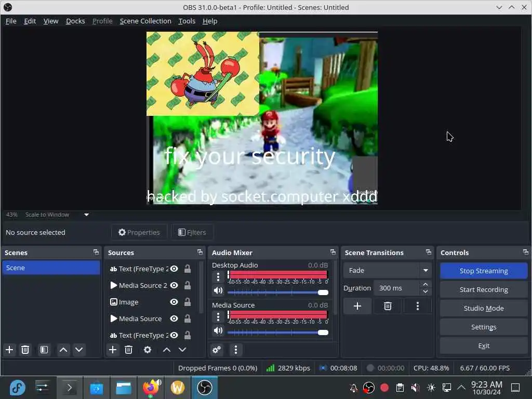532x399 pixels.
Task: Click Properties button below preview
Action: [x=139, y=232]
